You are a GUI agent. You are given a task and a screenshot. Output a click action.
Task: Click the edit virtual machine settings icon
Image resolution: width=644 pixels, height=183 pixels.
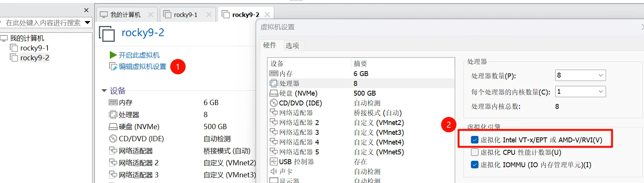[113, 67]
